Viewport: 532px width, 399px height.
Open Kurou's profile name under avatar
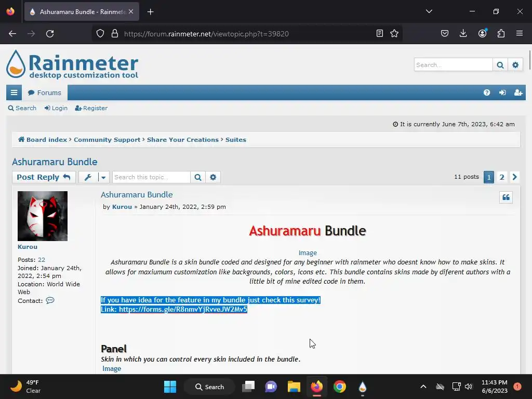tap(28, 247)
